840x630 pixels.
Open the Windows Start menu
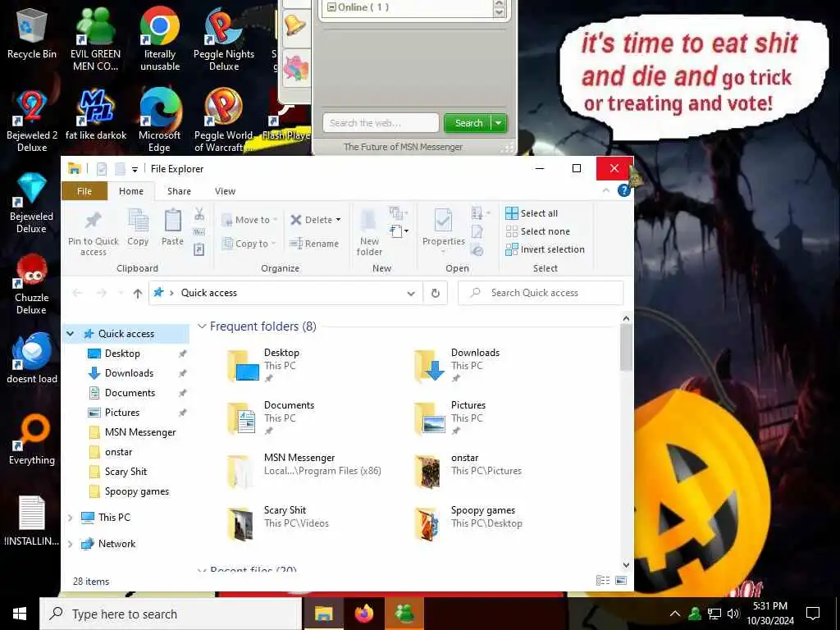20,614
